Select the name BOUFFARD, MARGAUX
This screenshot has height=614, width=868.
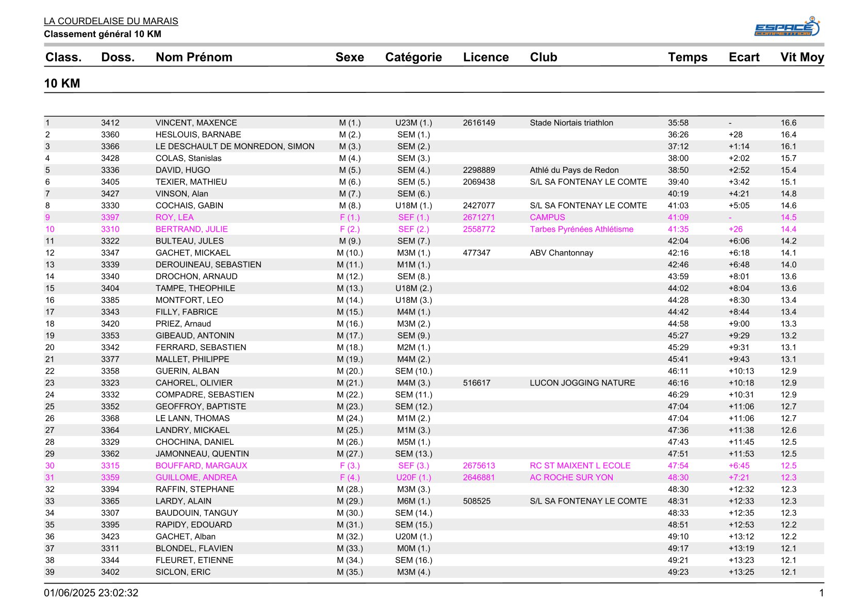click(202, 467)
